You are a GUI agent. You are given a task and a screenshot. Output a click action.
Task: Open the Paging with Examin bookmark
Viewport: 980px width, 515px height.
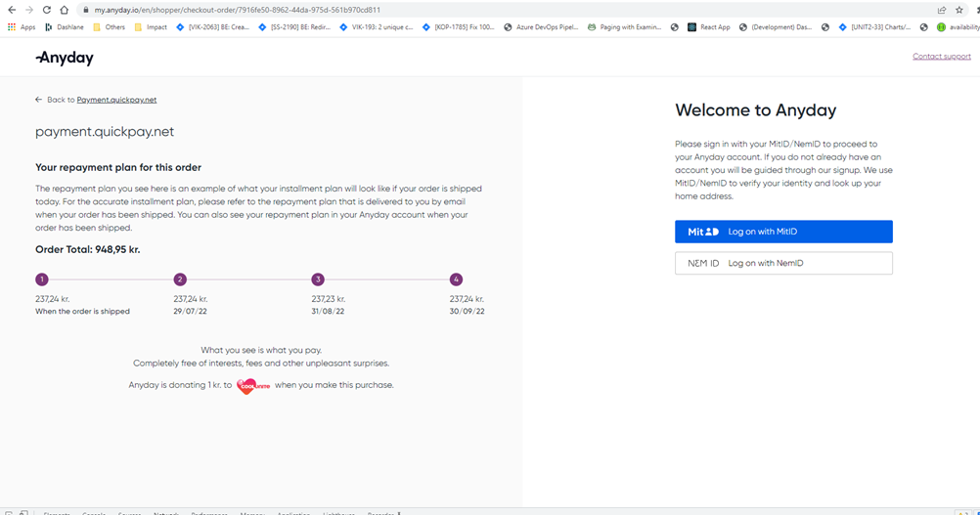click(x=624, y=27)
